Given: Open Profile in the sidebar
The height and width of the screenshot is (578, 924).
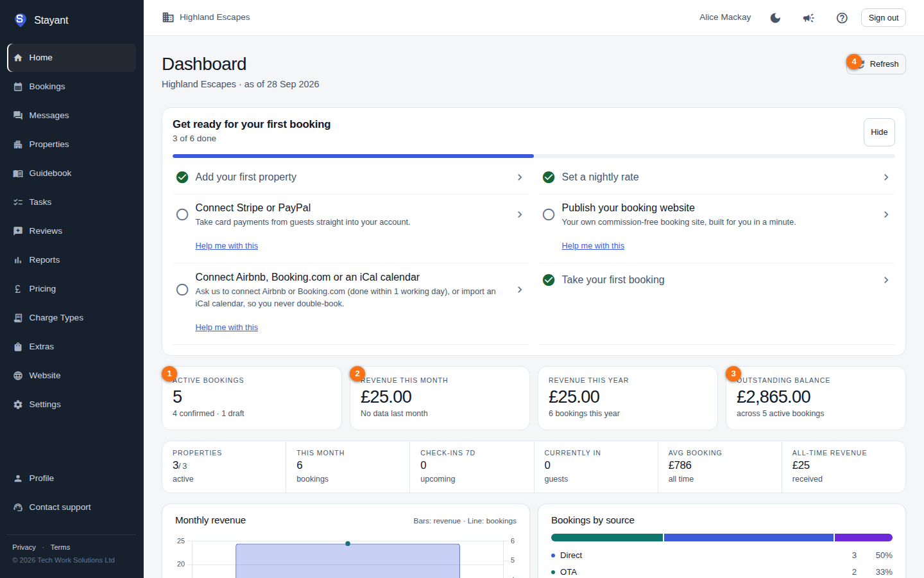Looking at the screenshot, I should (x=72, y=478).
